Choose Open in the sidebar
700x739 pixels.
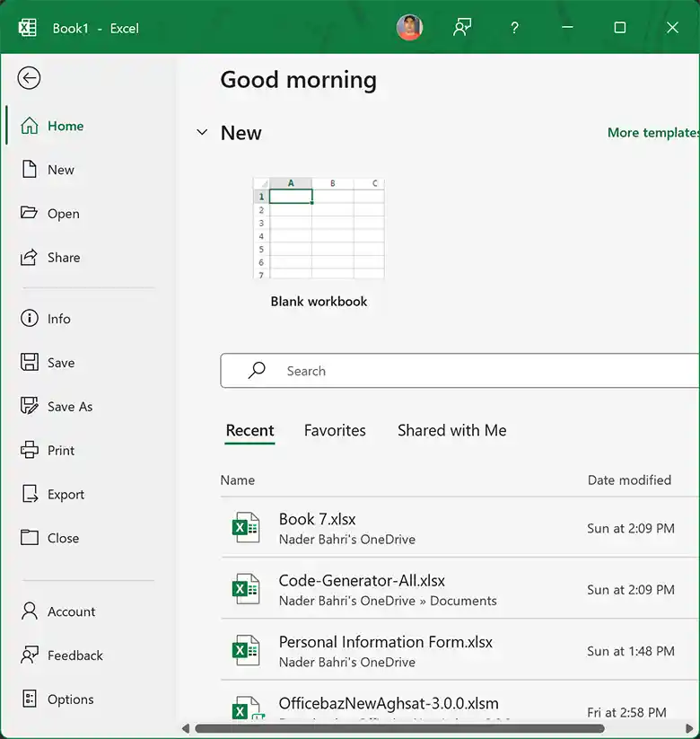pos(49,214)
